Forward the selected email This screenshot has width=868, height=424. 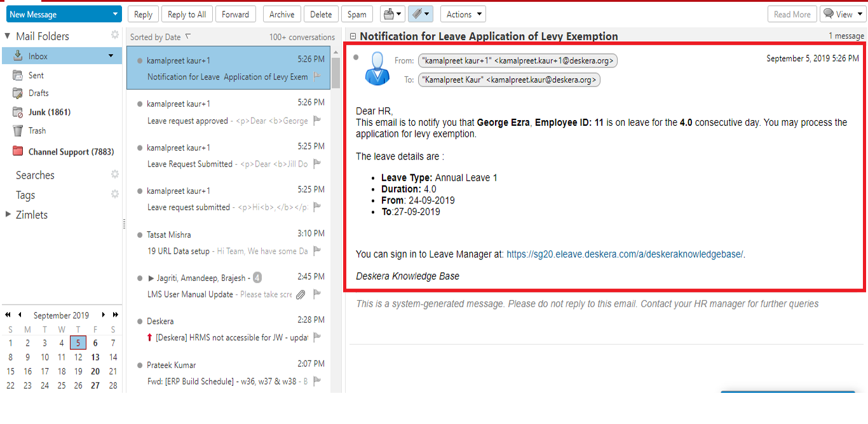(x=235, y=14)
